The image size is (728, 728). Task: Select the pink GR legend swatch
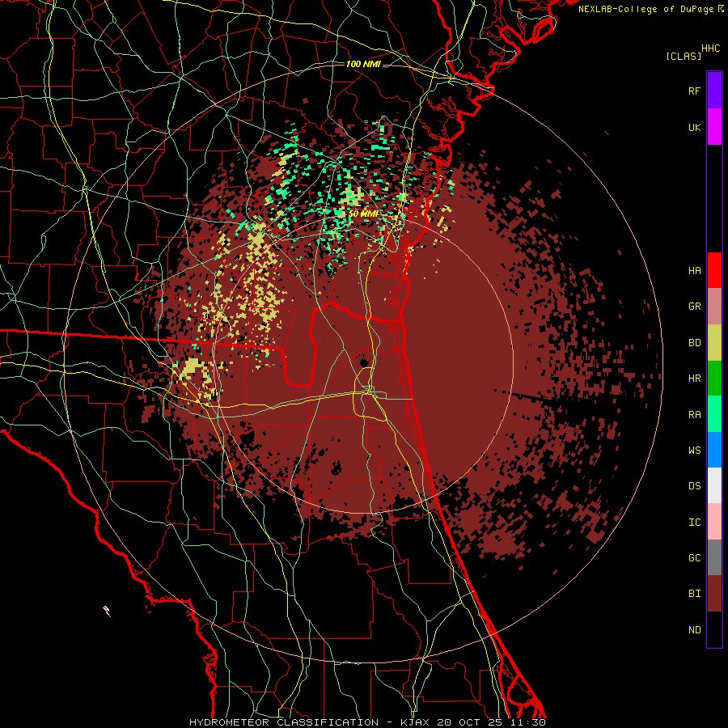coord(714,307)
